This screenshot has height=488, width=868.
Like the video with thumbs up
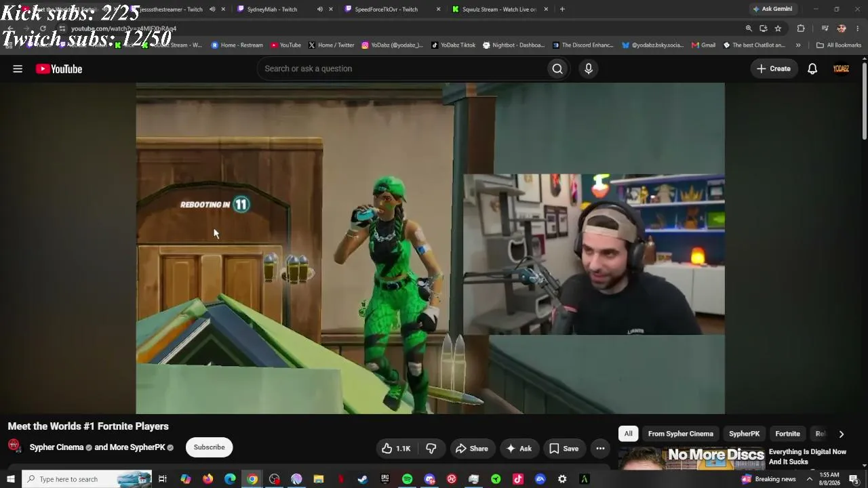(x=396, y=448)
